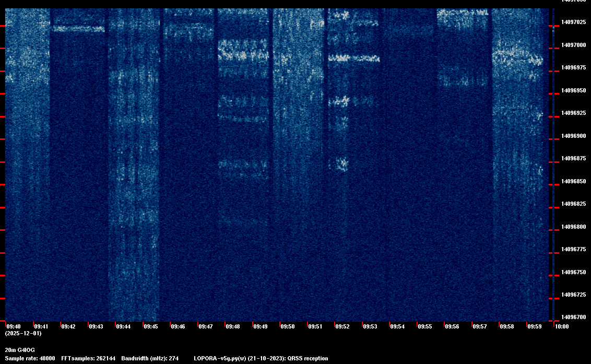Screen dimensions: 591x364
Task: Click the 14097025 frequency label
Action: tap(574, 22)
